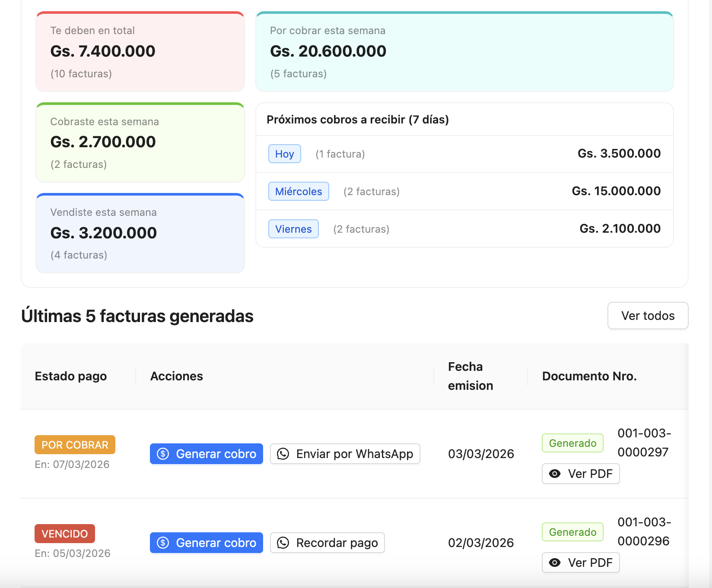Click the eye icon on Ver PDF for invoice 0000296

[x=554, y=563]
